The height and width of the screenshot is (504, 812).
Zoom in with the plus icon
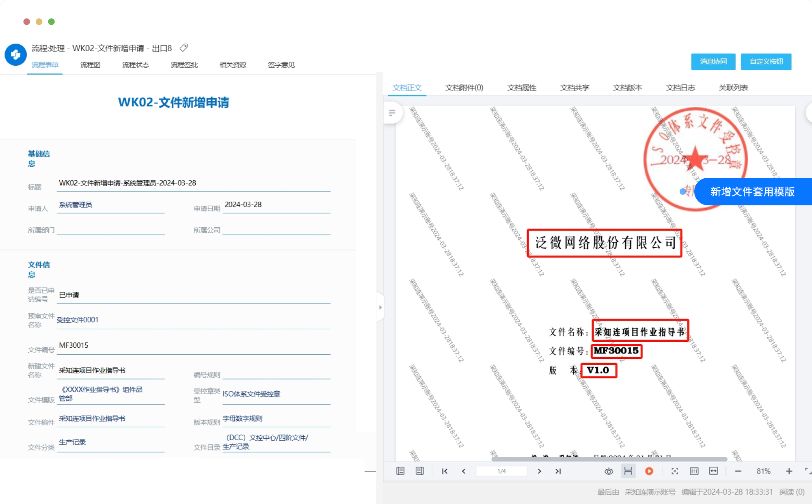(788, 471)
